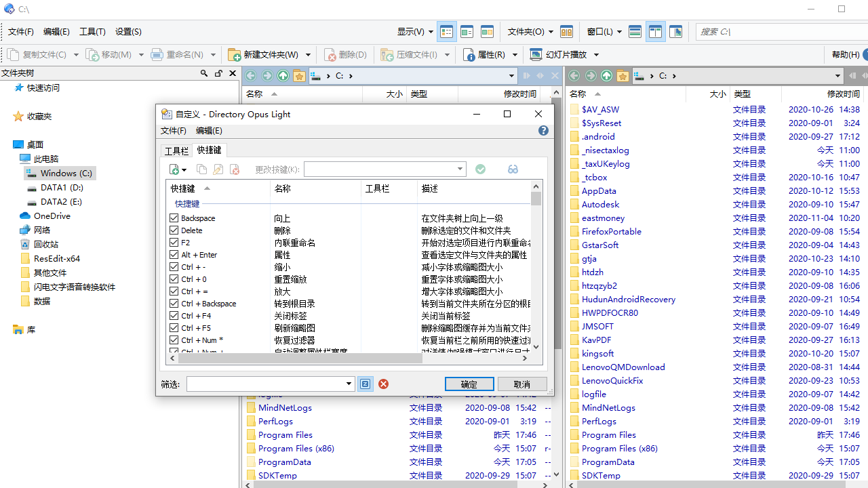Click the red clear filter icon

tap(383, 384)
